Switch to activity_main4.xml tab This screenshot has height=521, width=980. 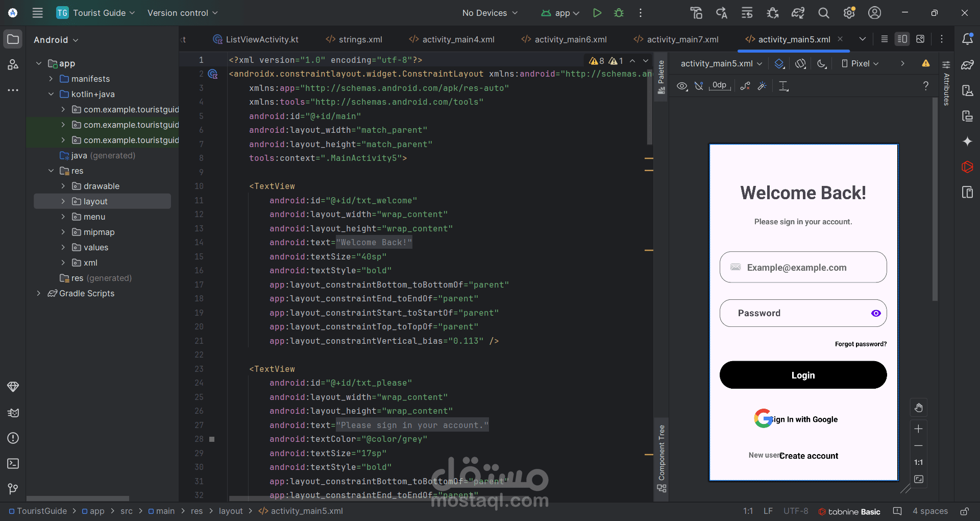452,39
